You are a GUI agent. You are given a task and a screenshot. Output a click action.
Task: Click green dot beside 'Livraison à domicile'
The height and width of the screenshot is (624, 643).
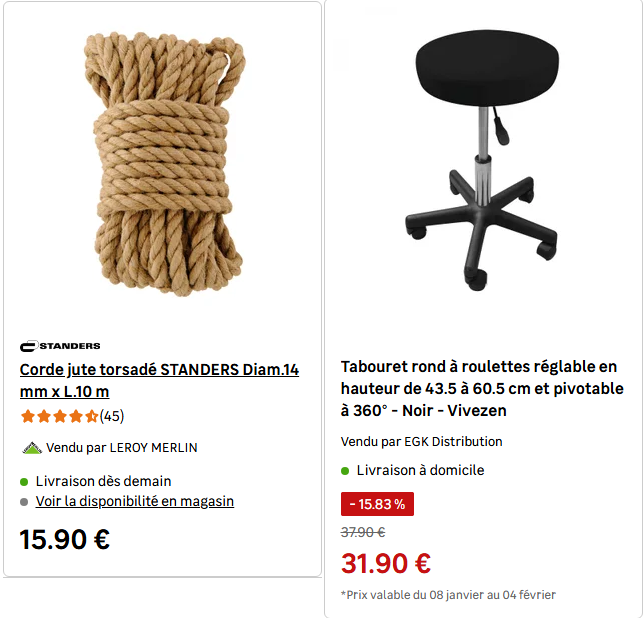tap(345, 471)
